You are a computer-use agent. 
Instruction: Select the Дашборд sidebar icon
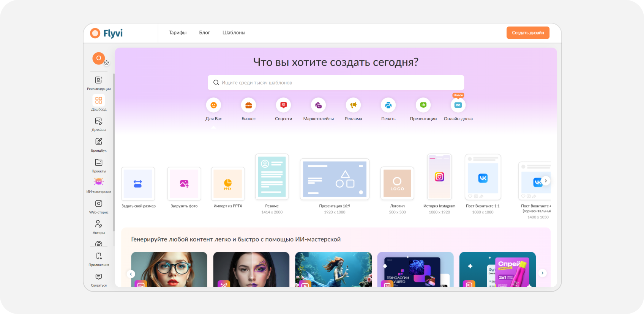99,100
